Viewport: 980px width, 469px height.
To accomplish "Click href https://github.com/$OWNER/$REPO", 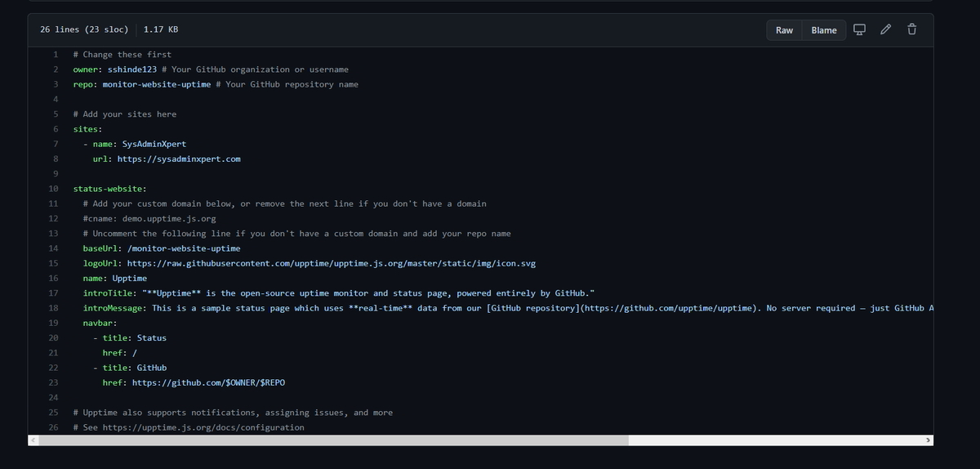I will [208, 382].
